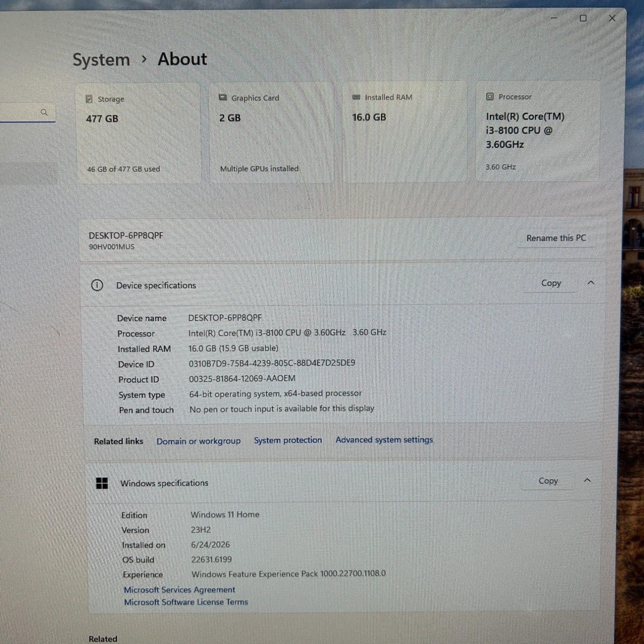Minimize the Settings window
The width and height of the screenshot is (644, 644).
point(554,18)
